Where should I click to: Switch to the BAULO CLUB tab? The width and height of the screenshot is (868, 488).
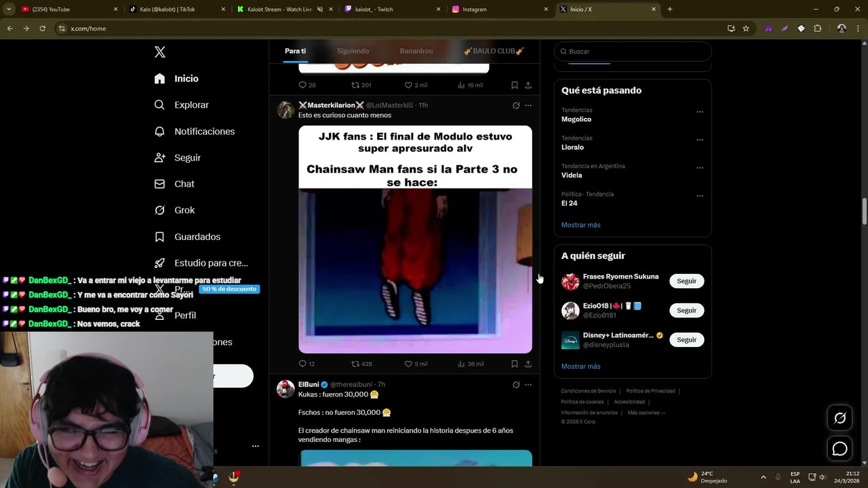pyautogui.click(x=494, y=51)
